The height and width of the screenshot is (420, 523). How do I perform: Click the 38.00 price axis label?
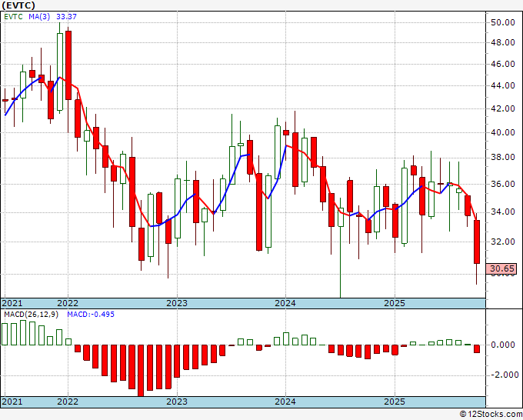(x=503, y=158)
